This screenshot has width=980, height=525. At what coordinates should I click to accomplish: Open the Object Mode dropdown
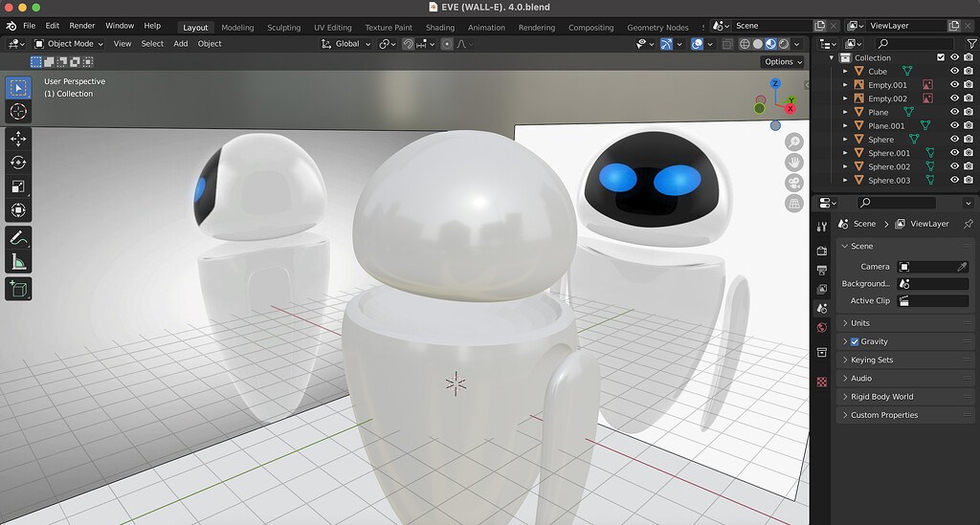(x=69, y=44)
